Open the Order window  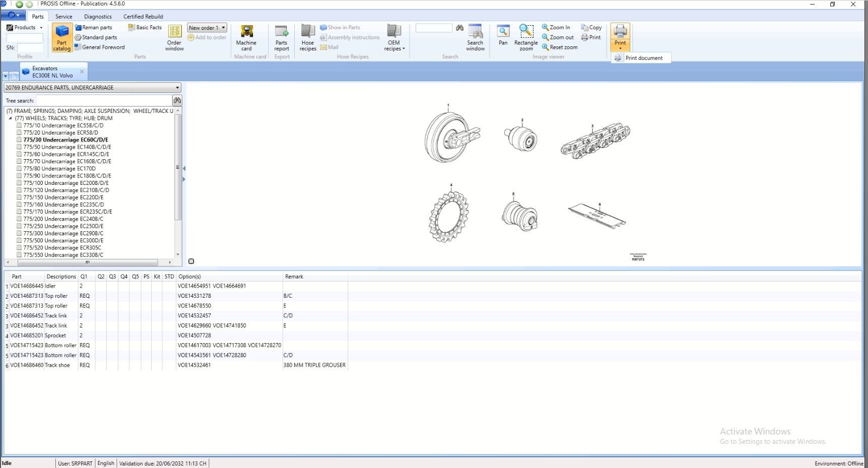pos(174,38)
